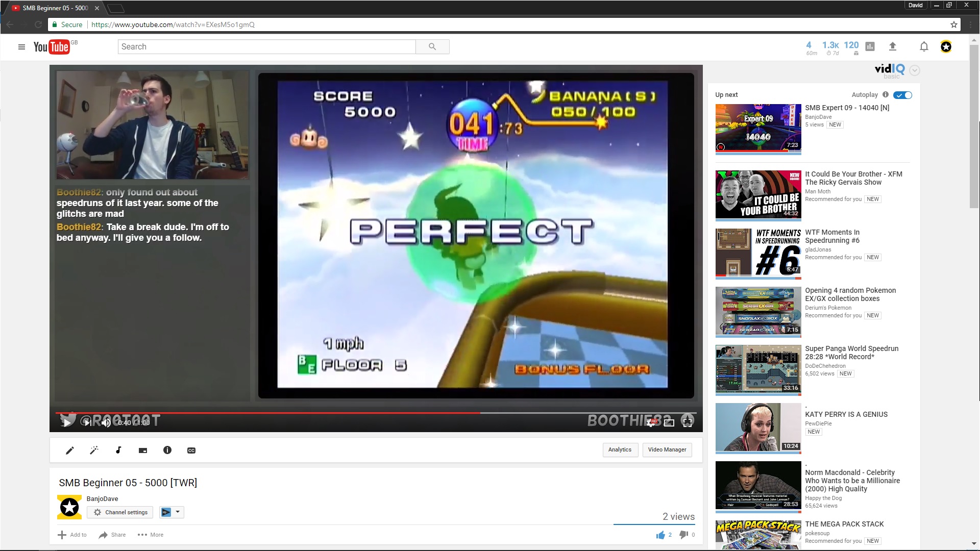This screenshot has width=980, height=551.
Task: Open the Cards info circle icon
Action: [x=167, y=450]
